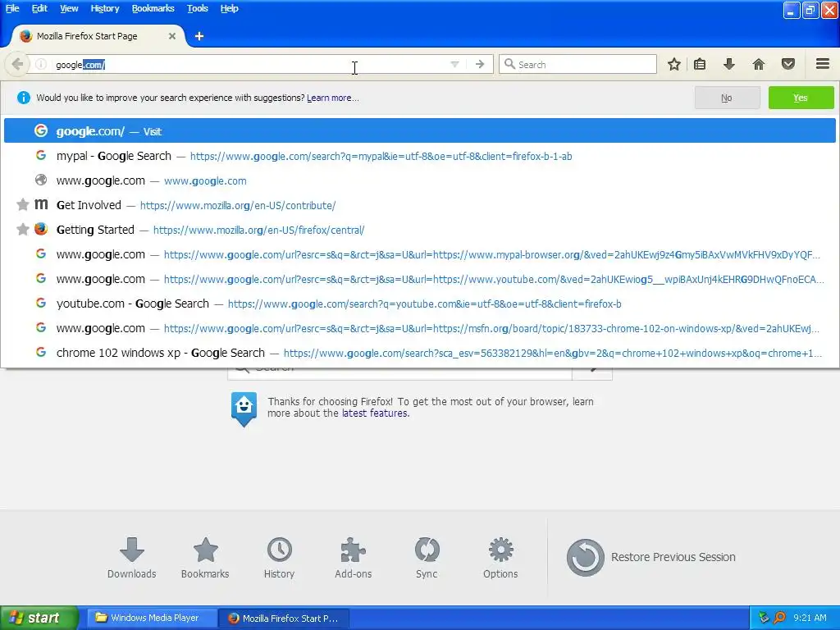The height and width of the screenshot is (630, 840).
Task: Open the latest features link
Action: (x=375, y=413)
